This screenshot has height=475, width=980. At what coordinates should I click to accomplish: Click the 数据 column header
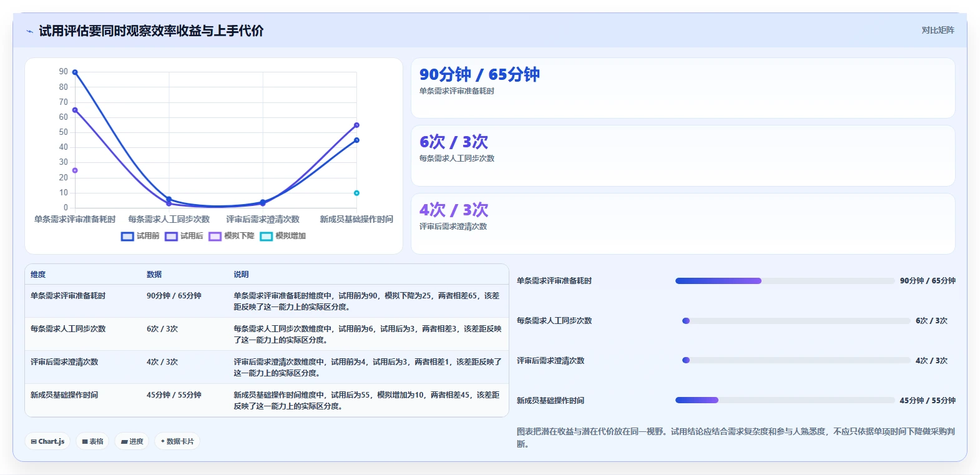154,275
